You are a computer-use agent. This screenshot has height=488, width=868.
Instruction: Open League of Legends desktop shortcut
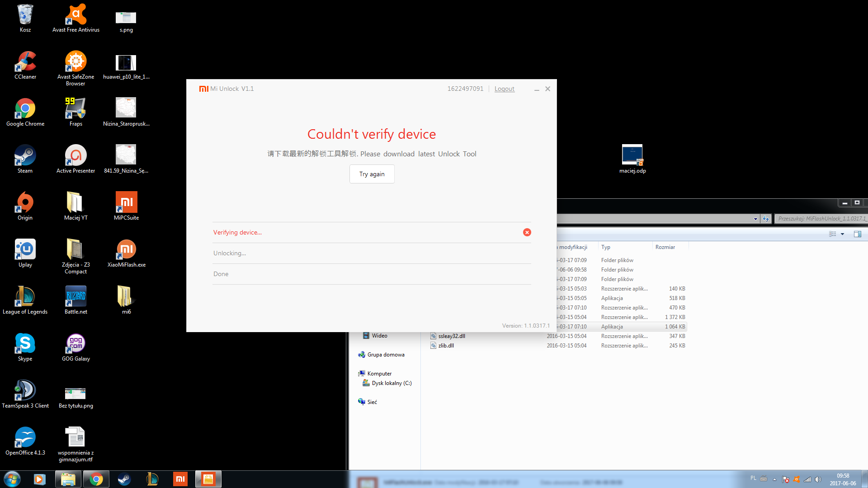pyautogui.click(x=25, y=300)
